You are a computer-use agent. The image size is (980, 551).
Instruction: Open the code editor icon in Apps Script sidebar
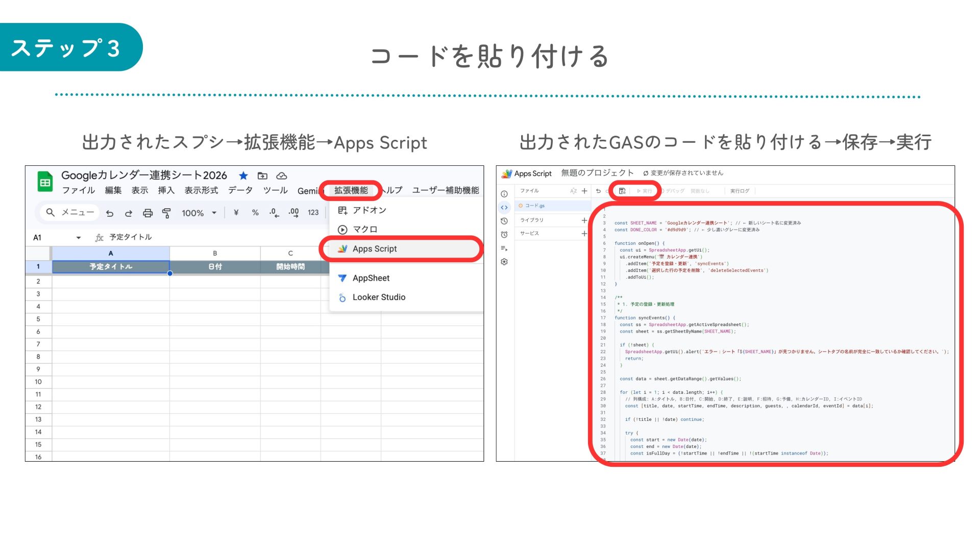(x=504, y=207)
